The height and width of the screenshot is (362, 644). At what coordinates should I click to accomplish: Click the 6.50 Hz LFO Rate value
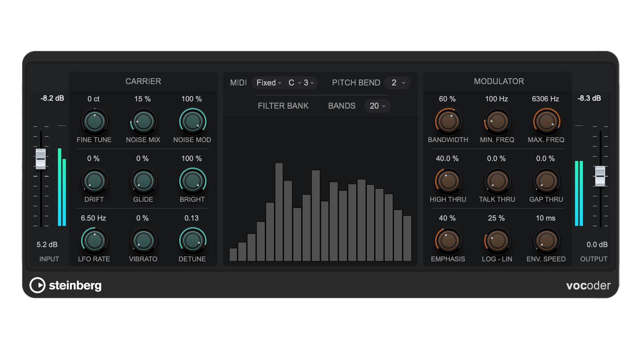[93, 218]
